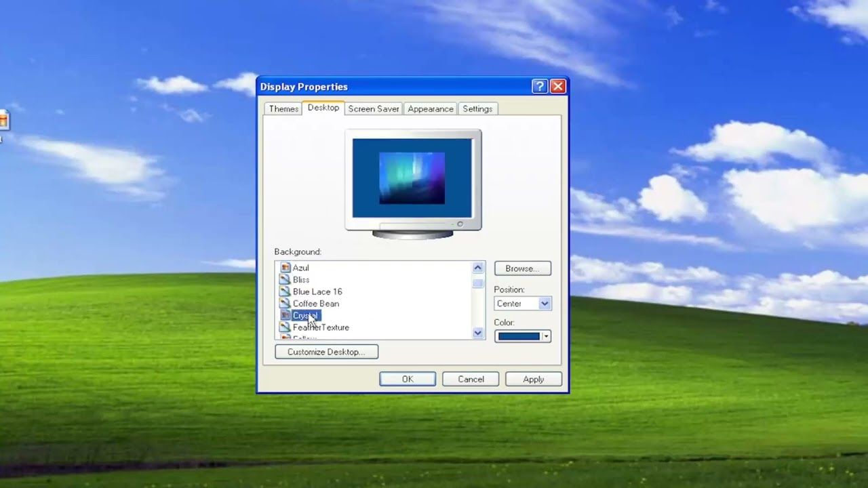This screenshot has height=488, width=868.
Task: Click background list scroll down arrow
Action: point(478,333)
